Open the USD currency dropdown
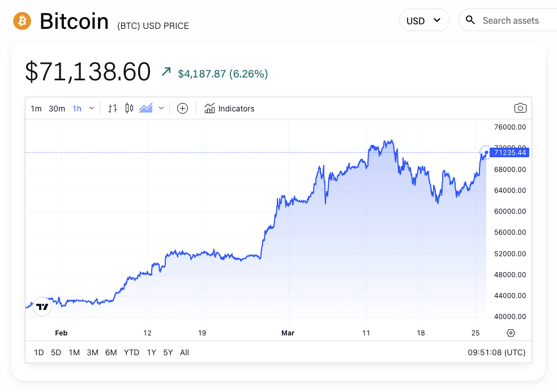The width and height of the screenshot is (557, 392). point(424,20)
